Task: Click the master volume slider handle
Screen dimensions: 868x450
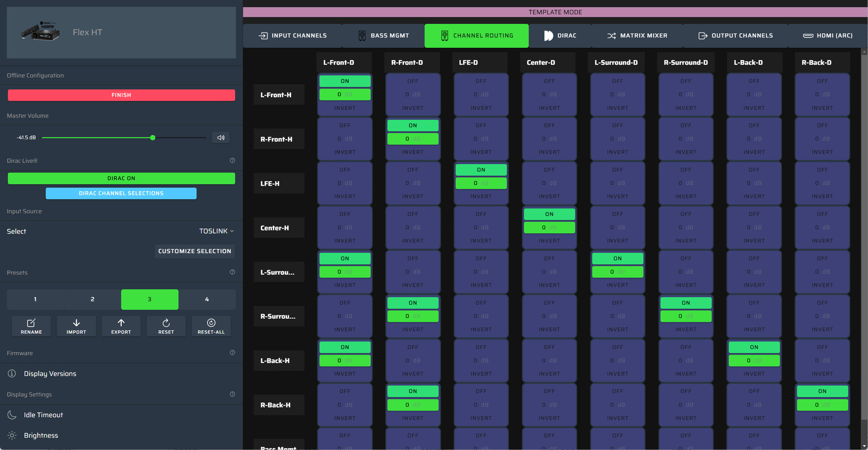Action: click(x=153, y=137)
